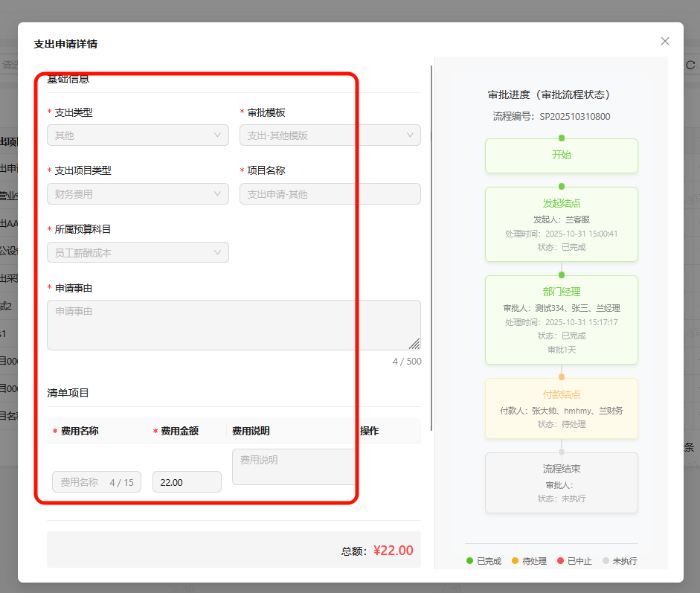Focus the 申请事由 text area
This screenshot has height=593, width=700.
click(x=233, y=325)
